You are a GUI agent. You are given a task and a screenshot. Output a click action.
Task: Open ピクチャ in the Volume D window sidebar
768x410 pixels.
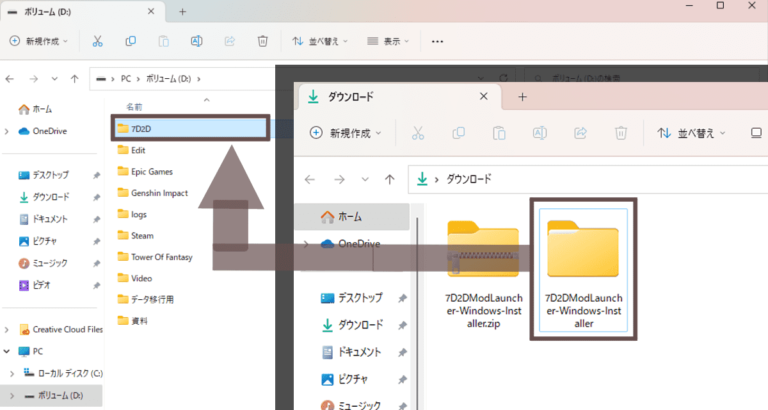click(x=38, y=241)
